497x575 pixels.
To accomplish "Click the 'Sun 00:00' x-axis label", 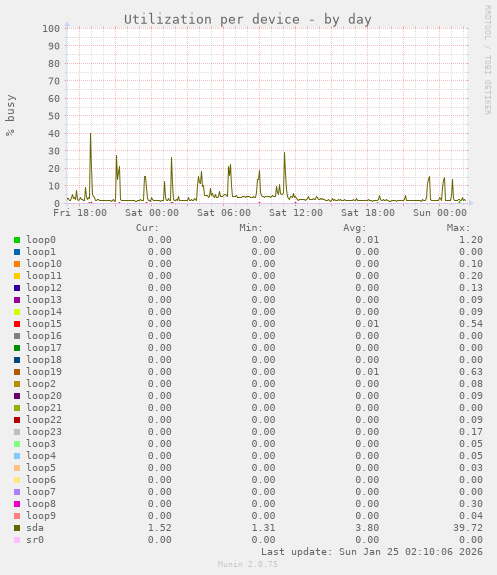I will click(440, 213).
